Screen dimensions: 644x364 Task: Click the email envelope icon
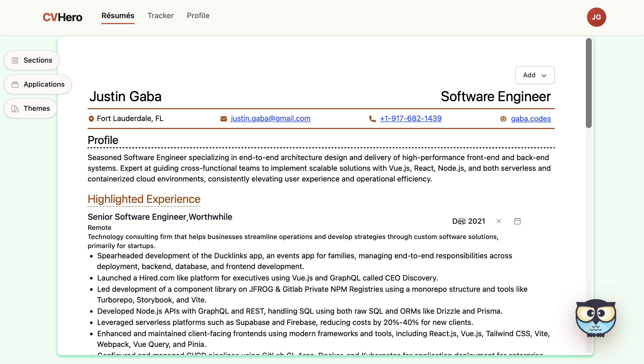[x=223, y=119]
